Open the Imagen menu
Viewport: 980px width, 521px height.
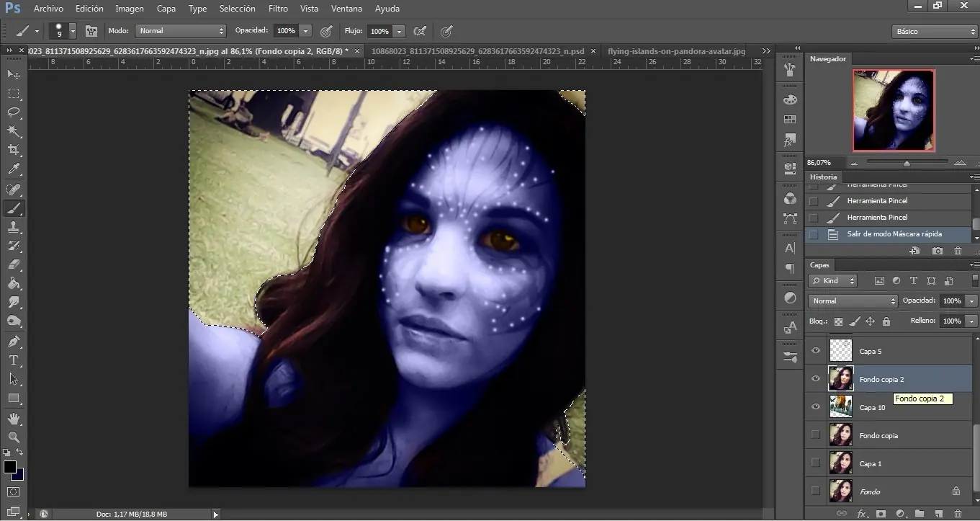[130, 9]
